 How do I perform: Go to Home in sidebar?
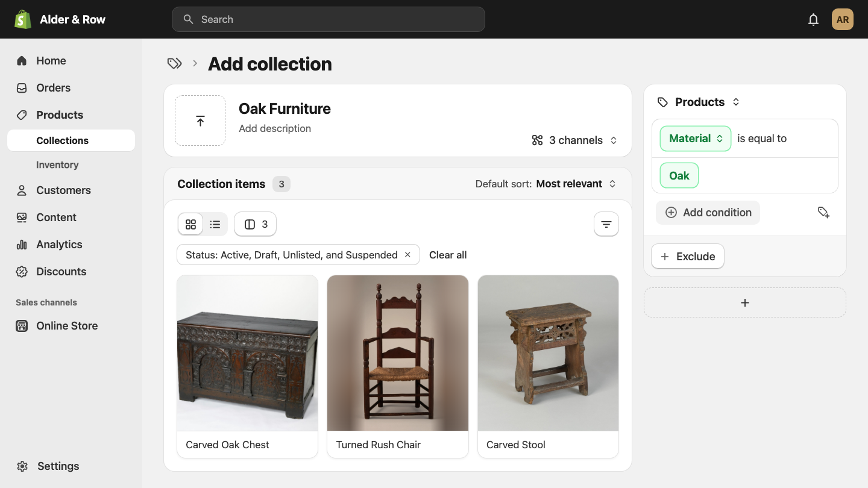click(x=71, y=60)
